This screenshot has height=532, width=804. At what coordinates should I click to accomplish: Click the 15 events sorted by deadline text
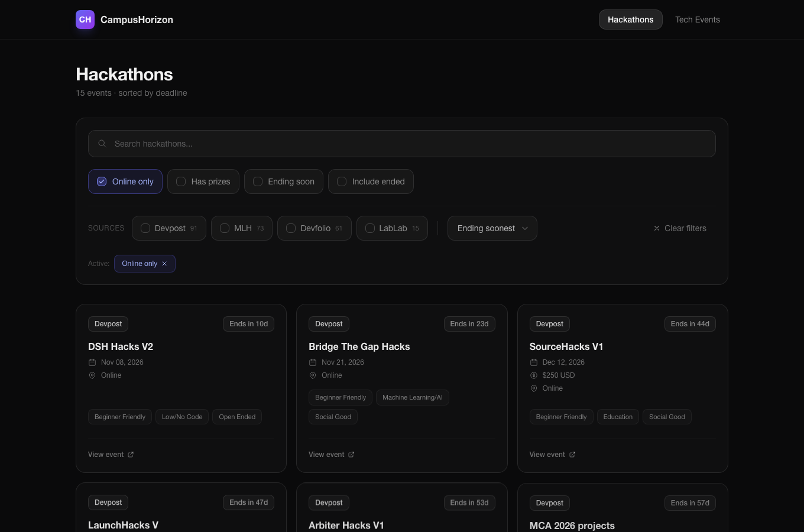pos(131,93)
